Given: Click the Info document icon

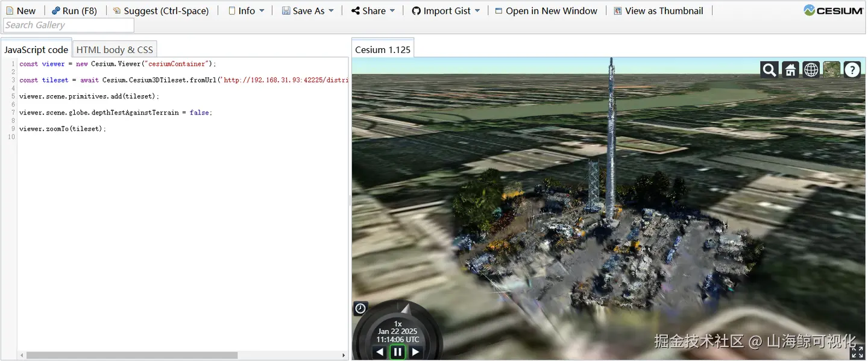Looking at the screenshot, I should [x=232, y=11].
